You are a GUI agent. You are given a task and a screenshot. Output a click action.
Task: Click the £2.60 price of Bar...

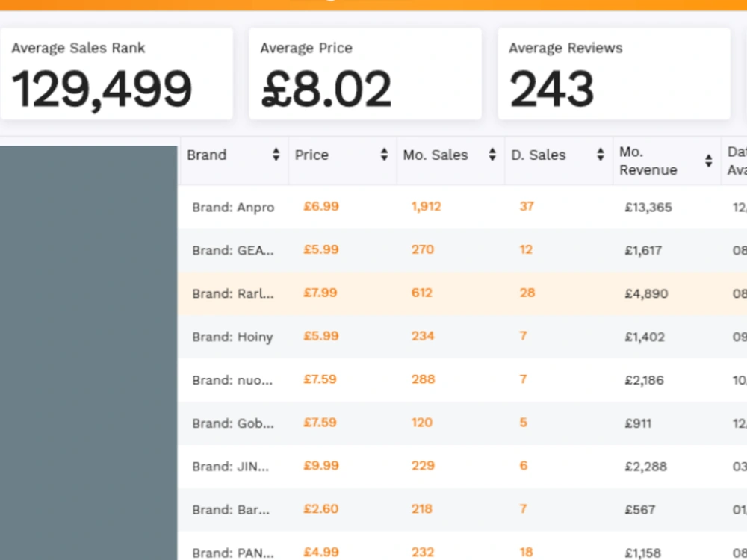pos(321,509)
